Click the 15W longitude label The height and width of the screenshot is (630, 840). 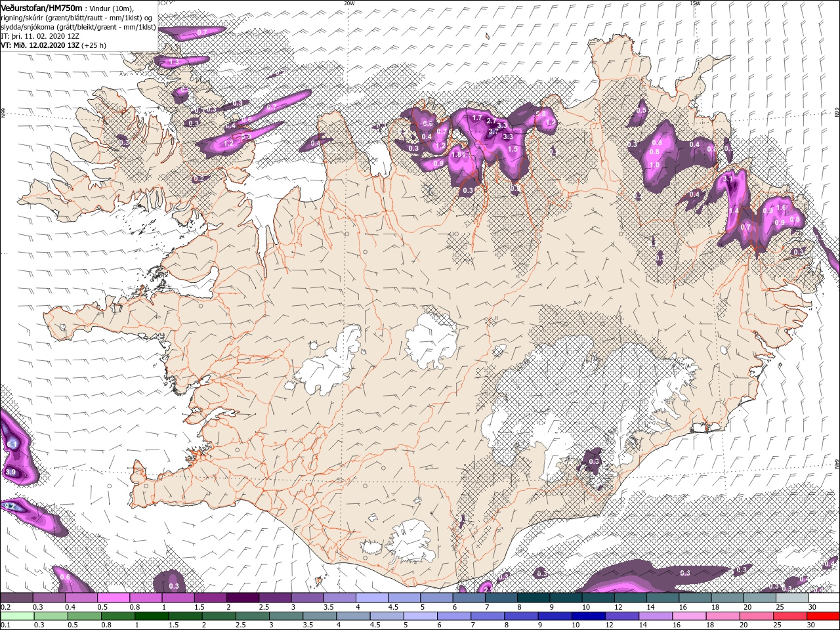(695, 3)
